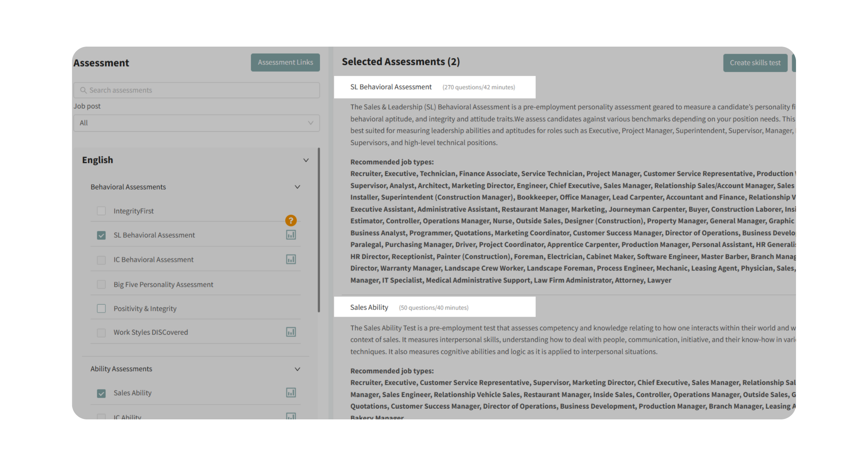Collapse the English section chevron
The image size is (868, 466).
pos(306,160)
